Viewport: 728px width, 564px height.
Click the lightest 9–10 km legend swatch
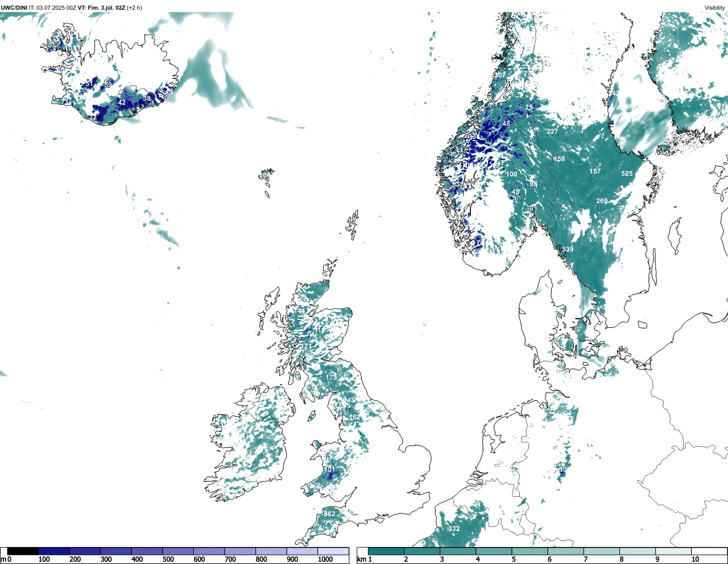673,551
